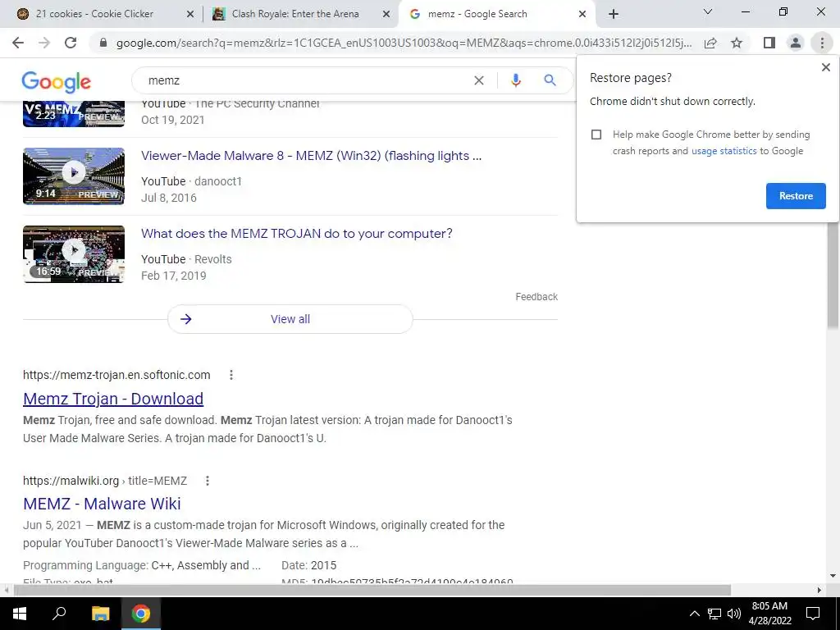Open a new tab with the plus button
The image size is (840, 630).
click(x=614, y=14)
